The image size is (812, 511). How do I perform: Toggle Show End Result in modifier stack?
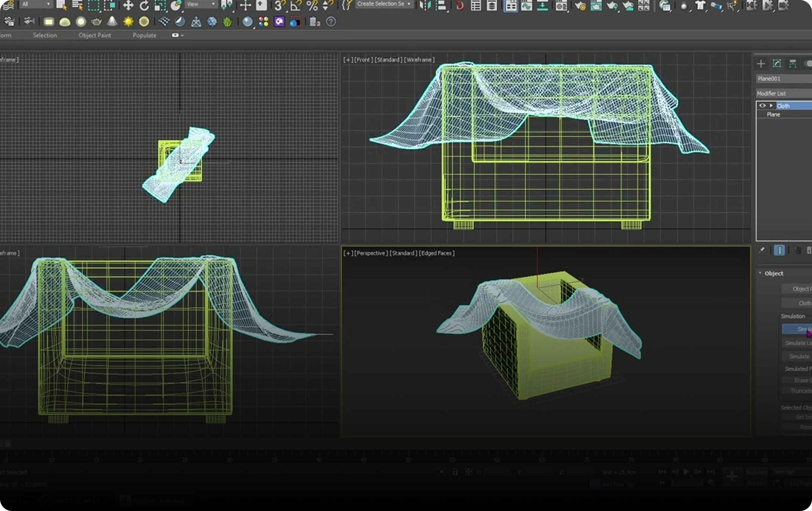coord(779,250)
